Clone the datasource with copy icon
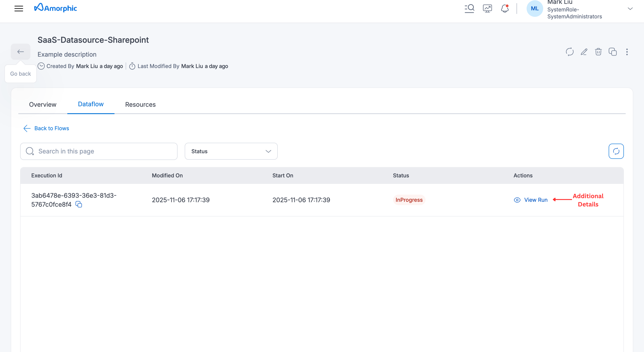 (612, 52)
